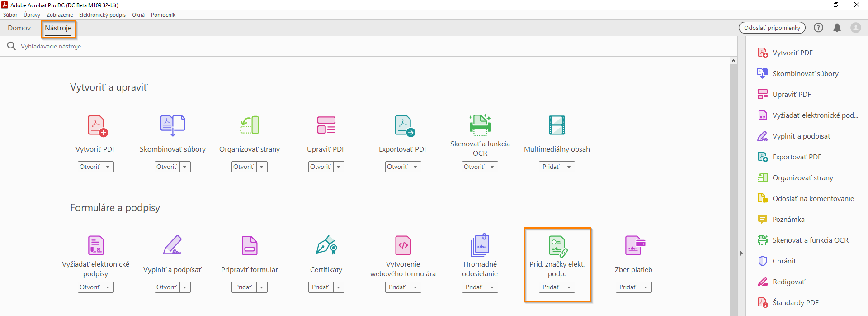Click the vertical scrollbar track
This screenshot has height=316, width=868.
pyautogui.click(x=733, y=190)
